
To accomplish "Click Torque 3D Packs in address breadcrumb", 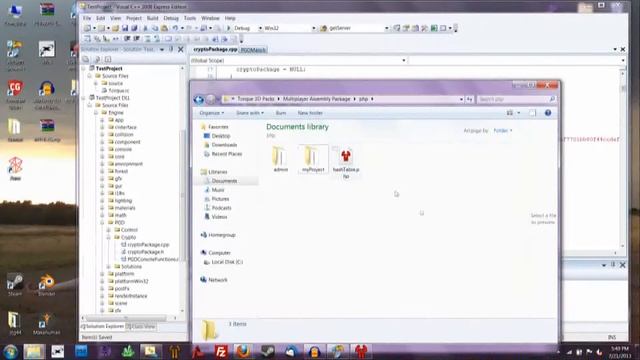I will pyautogui.click(x=256, y=99).
